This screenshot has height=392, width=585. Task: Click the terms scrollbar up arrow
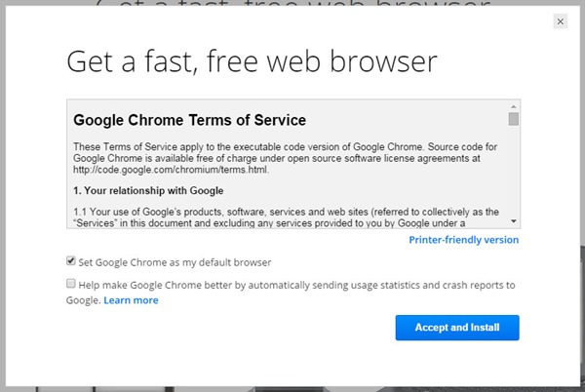point(513,105)
